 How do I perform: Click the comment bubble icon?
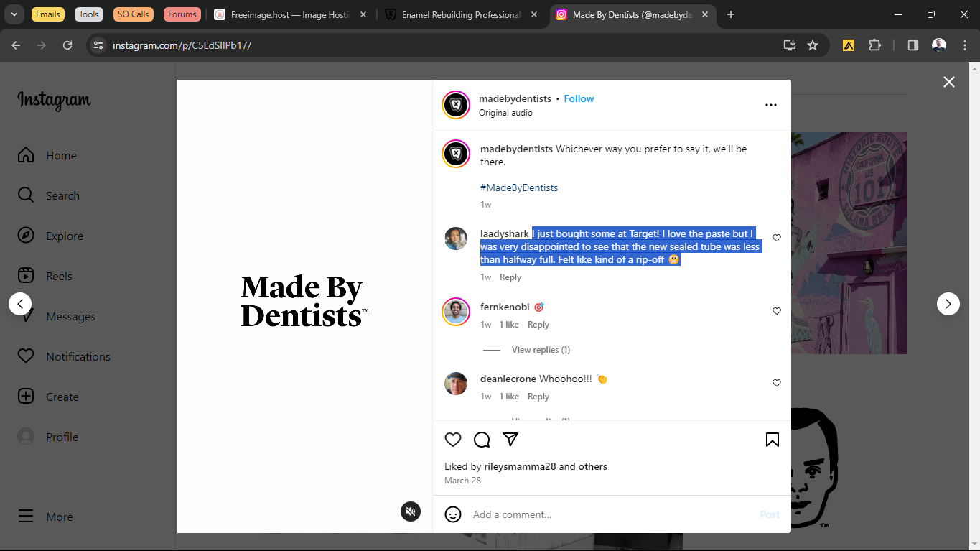click(x=482, y=440)
